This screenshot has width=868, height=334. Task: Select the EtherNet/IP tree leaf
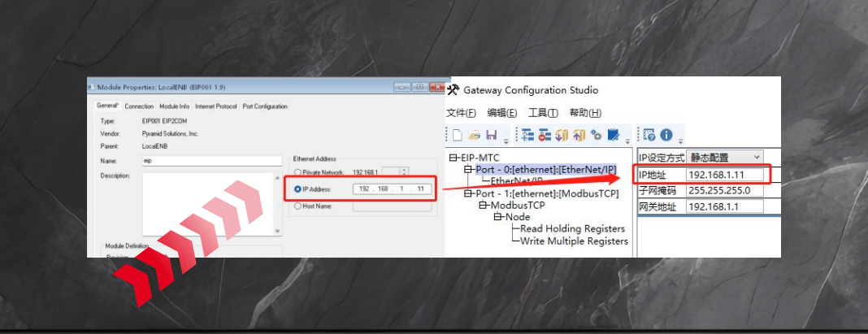(x=516, y=181)
